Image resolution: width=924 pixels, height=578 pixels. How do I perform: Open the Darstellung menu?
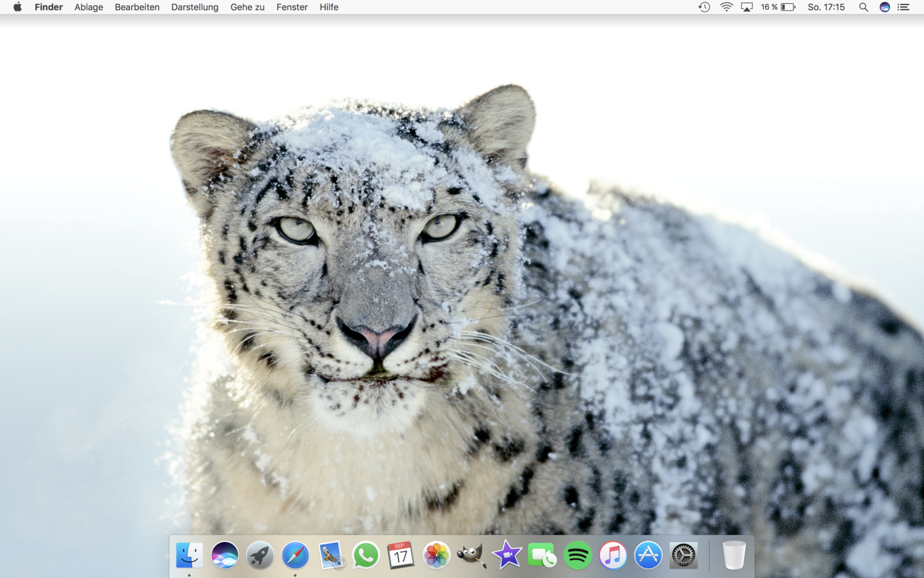click(195, 7)
